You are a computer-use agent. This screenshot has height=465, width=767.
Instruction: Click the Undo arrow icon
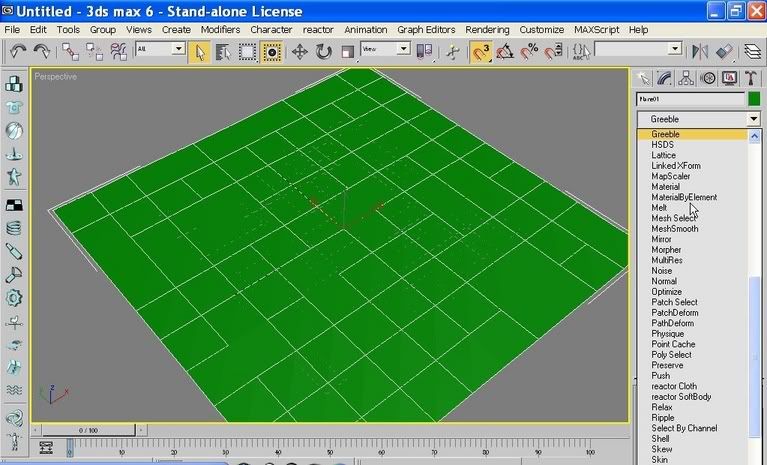point(18,51)
